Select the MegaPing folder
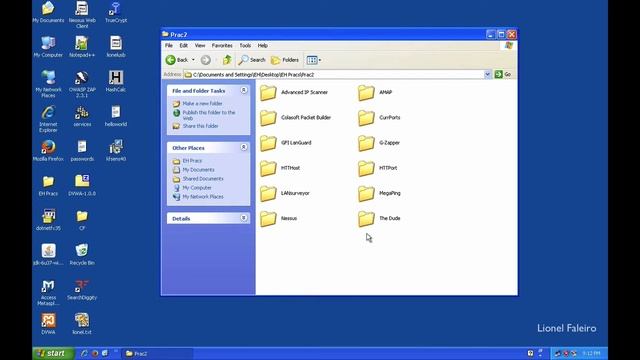640x360 pixels. (379, 193)
